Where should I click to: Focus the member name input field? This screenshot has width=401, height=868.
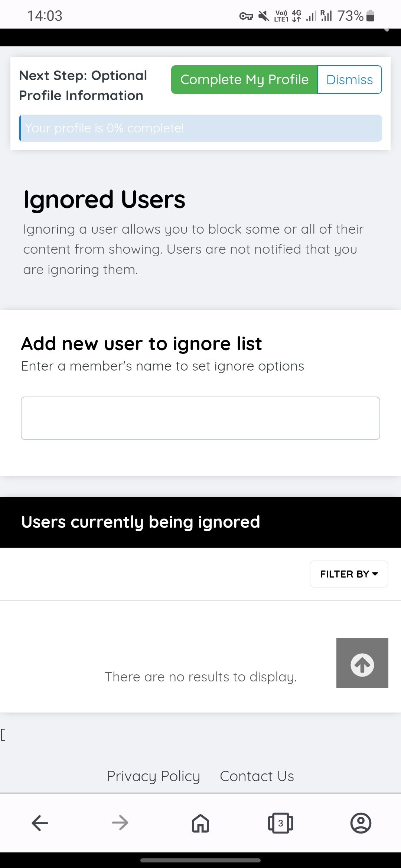click(200, 418)
